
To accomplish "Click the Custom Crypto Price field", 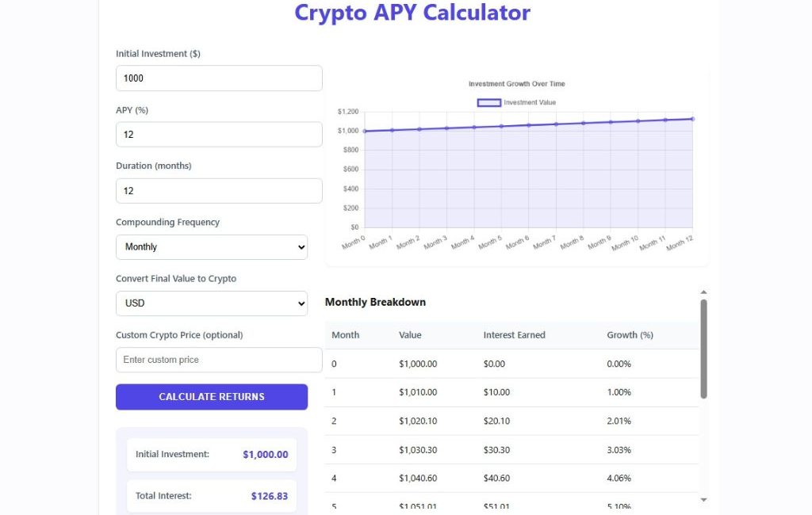I will click(x=219, y=360).
